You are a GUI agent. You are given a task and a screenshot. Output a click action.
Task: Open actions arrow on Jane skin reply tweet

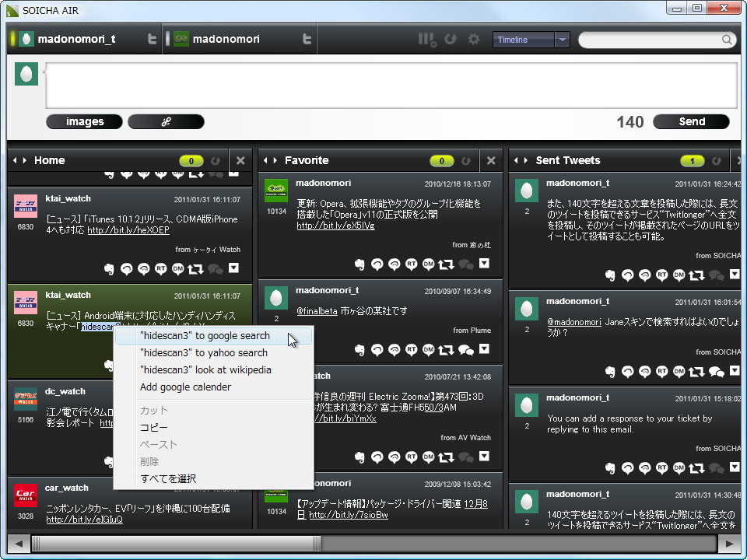[735, 370]
